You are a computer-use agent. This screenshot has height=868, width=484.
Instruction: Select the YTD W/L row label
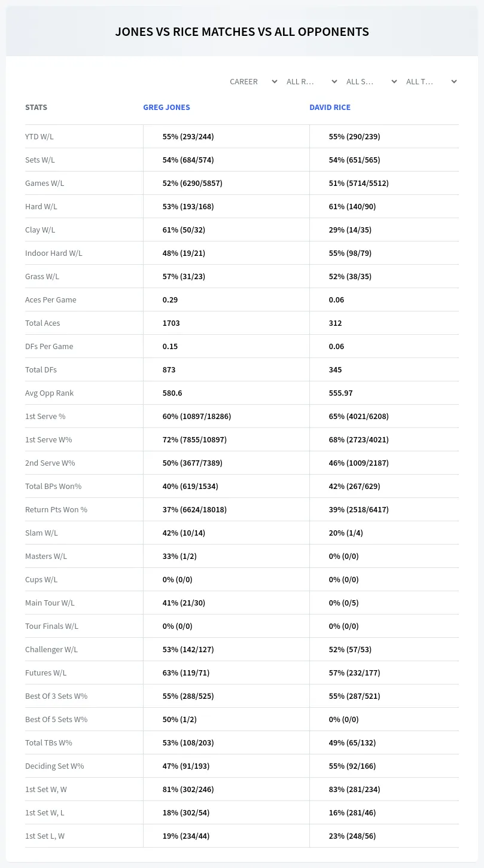(x=39, y=136)
